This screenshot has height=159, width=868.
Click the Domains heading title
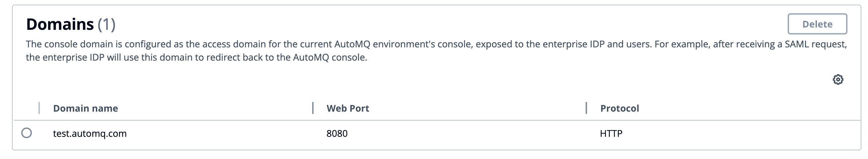pyautogui.click(x=60, y=24)
